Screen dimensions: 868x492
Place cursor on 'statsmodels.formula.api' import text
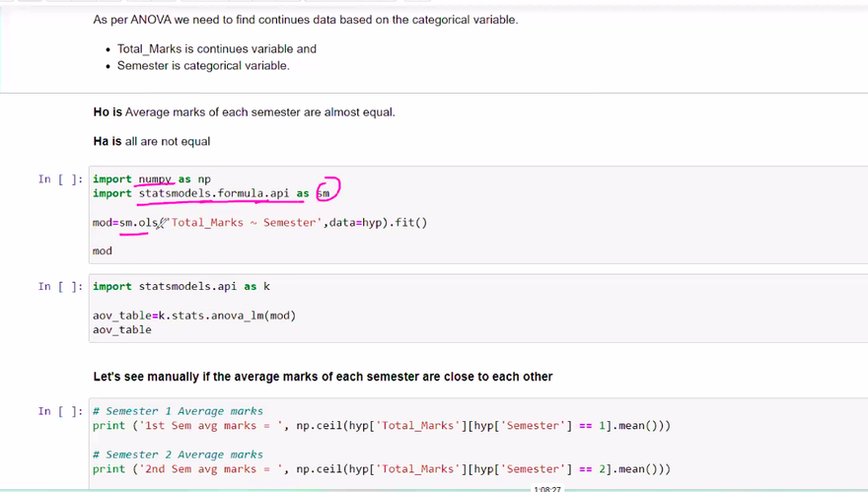pyautogui.click(x=213, y=194)
